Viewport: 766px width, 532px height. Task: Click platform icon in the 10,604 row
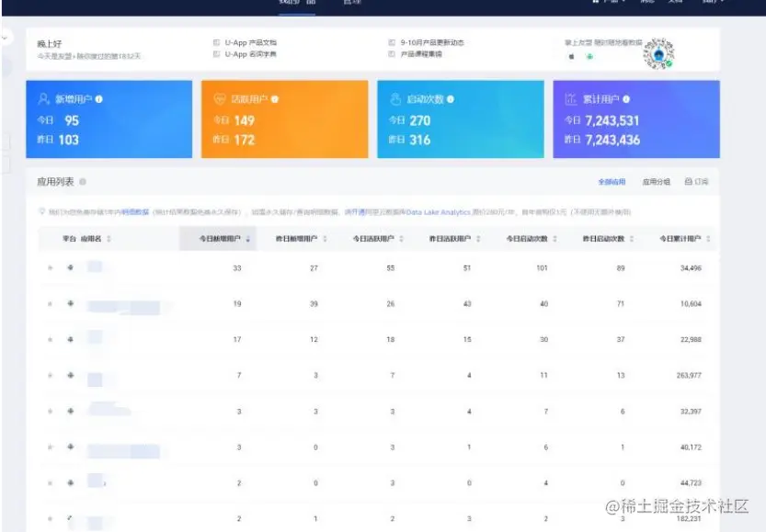click(x=70, y=303)
